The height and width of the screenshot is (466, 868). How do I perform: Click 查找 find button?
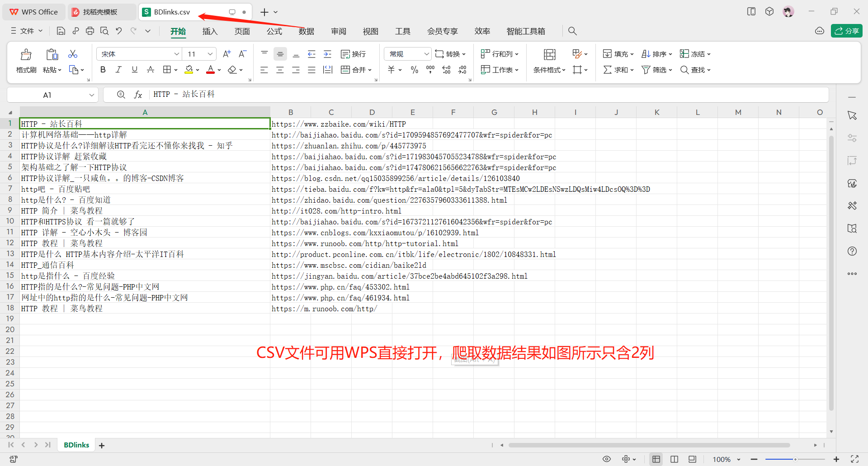coord(695,70)
